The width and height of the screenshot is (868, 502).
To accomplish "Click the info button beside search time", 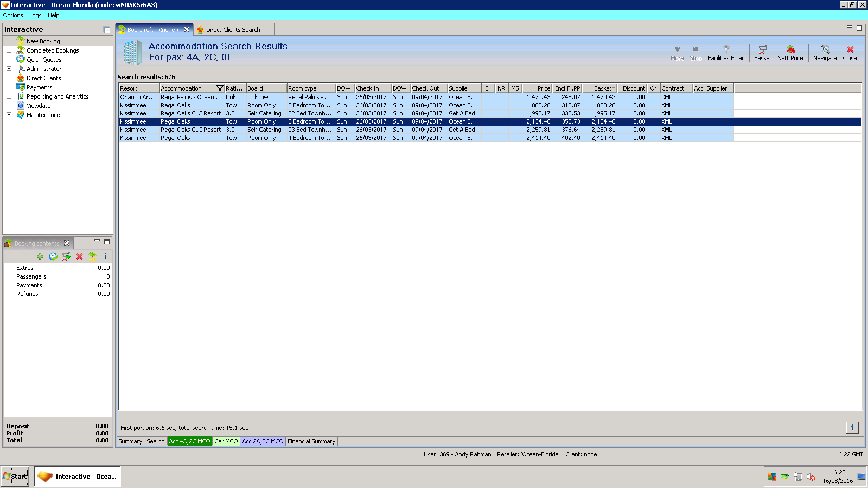I will click(x=852, y=428).
